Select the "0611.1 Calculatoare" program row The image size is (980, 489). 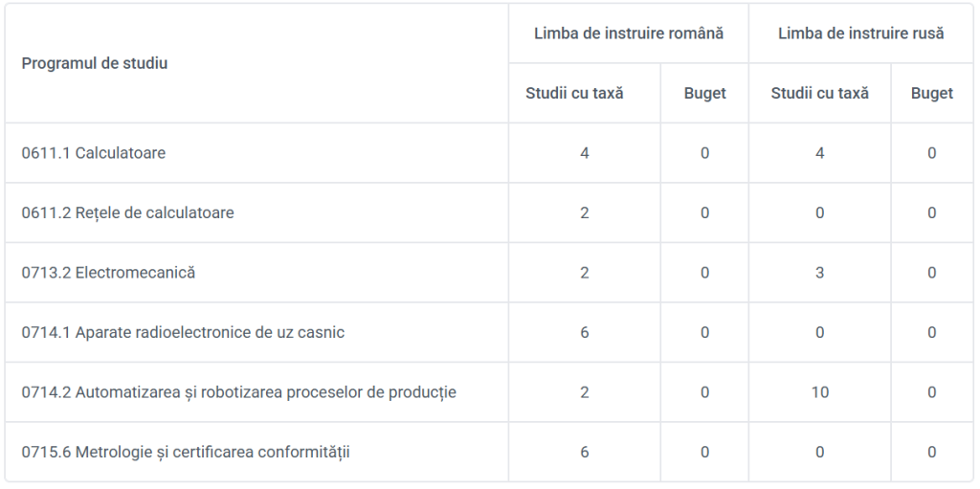(94, 153)
